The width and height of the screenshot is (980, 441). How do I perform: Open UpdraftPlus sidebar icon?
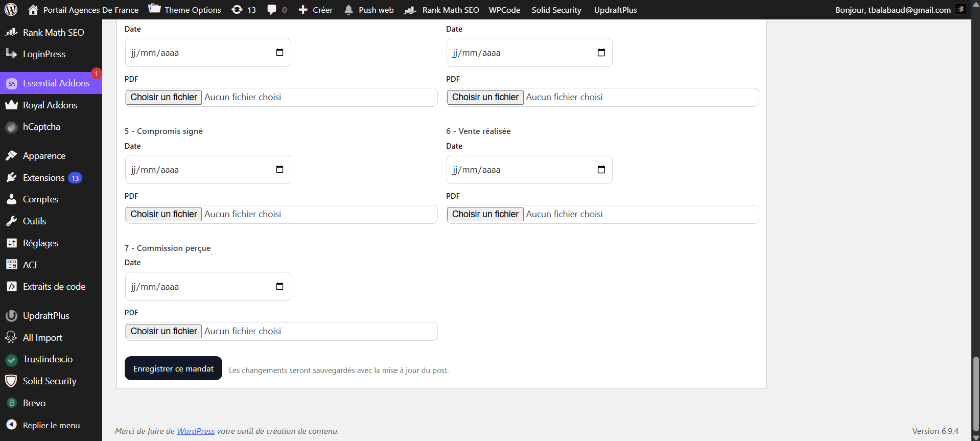tap(11, 316)
